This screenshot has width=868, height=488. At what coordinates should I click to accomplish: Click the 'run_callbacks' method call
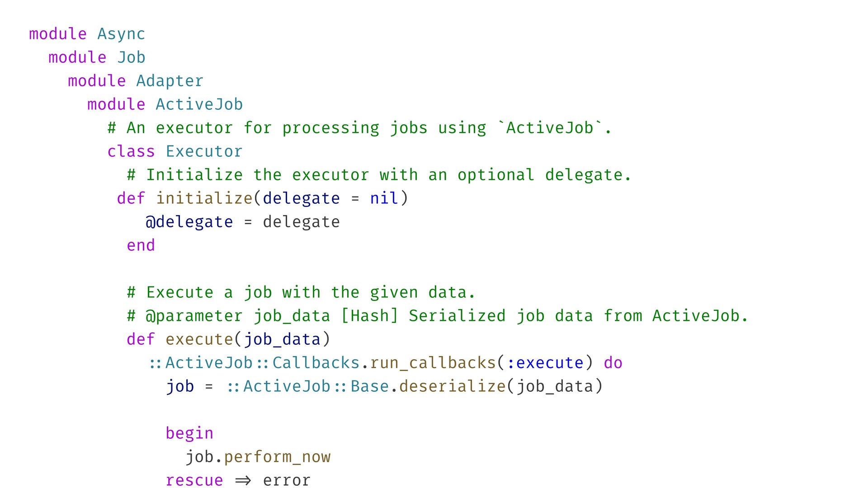433,363
